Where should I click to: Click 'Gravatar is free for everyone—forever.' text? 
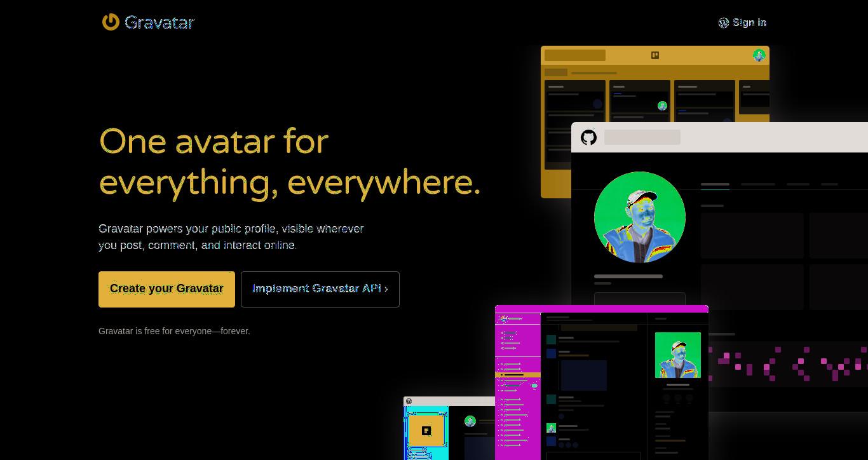(x=174, y=331)
